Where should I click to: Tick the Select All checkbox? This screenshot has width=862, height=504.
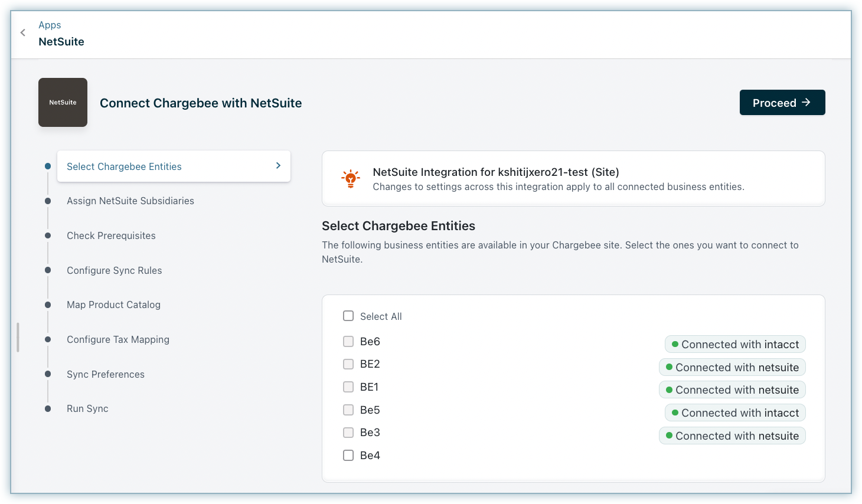click(x=348, y=316)
